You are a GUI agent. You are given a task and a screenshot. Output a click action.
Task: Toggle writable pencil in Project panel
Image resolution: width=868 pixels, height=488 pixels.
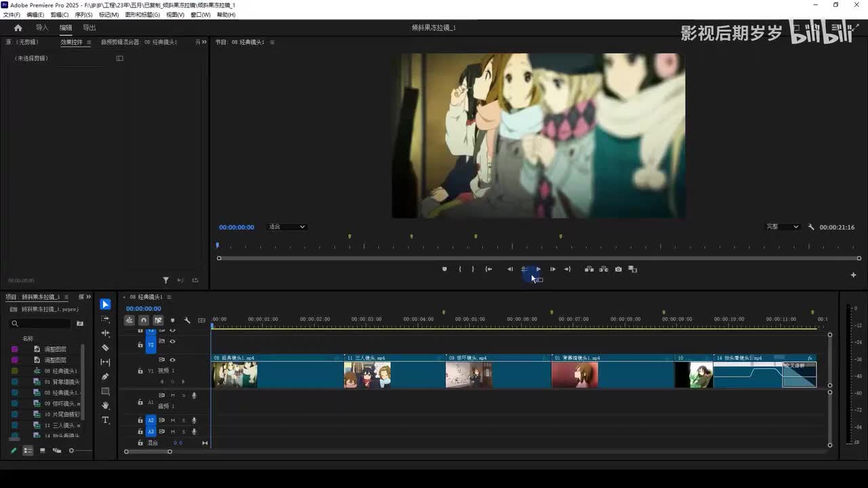(x=13, y=450)
